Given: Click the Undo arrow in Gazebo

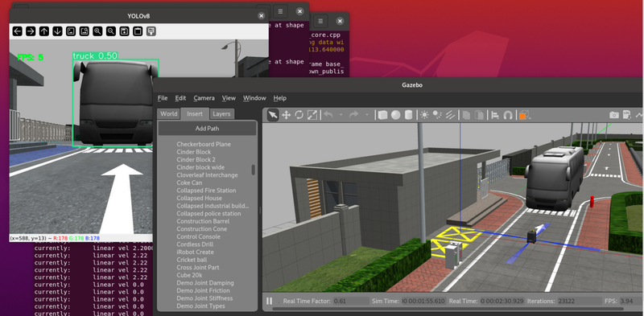Looking at the screenshot, I should (328, 115).
